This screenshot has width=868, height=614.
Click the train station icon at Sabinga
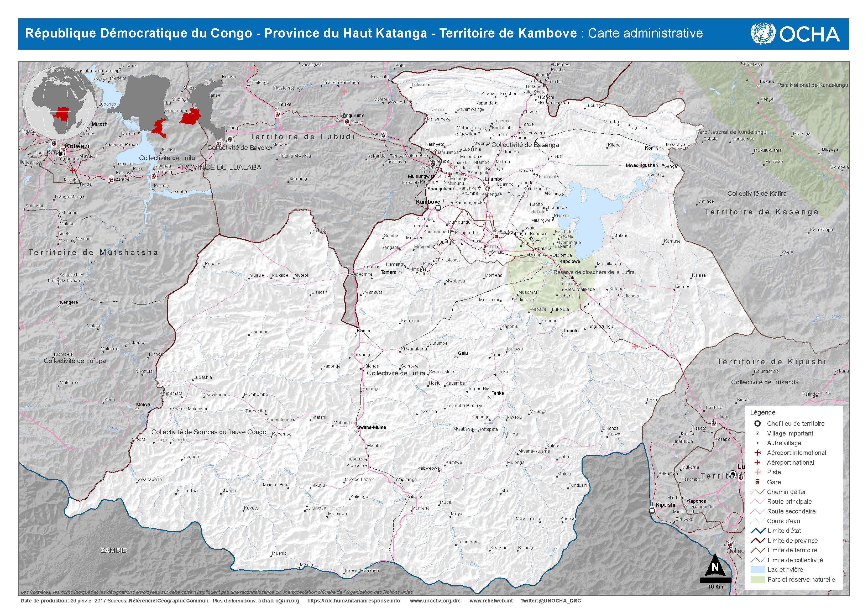tap(497, 235)
